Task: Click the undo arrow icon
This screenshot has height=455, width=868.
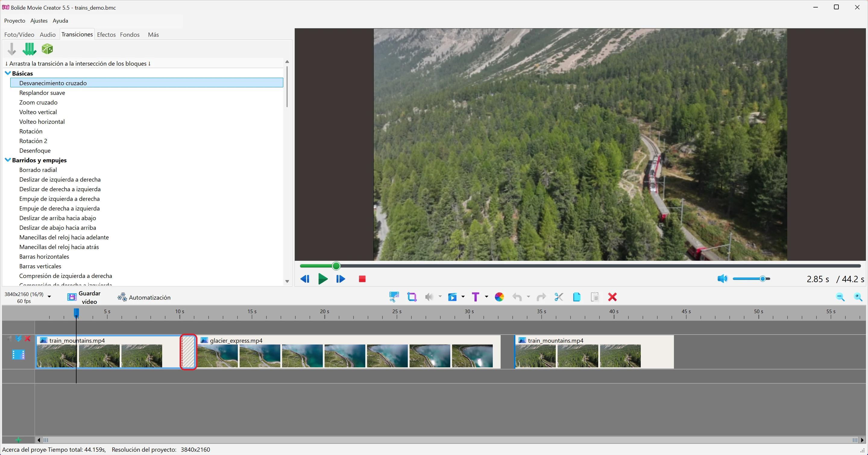Action: coord(517,297)
